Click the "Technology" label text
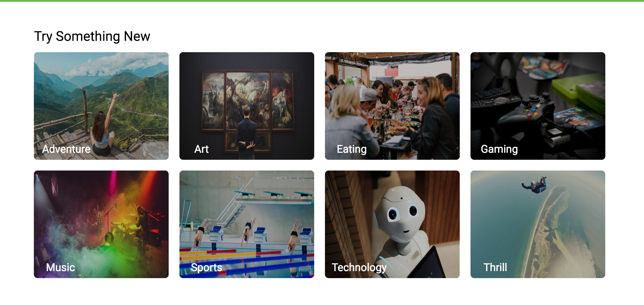 point(359,268)
